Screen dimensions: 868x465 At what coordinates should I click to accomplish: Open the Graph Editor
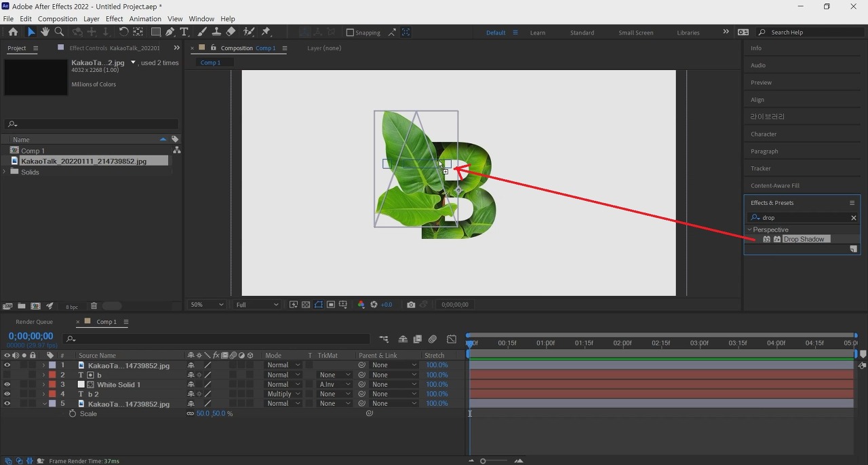(x=452, y=339)
